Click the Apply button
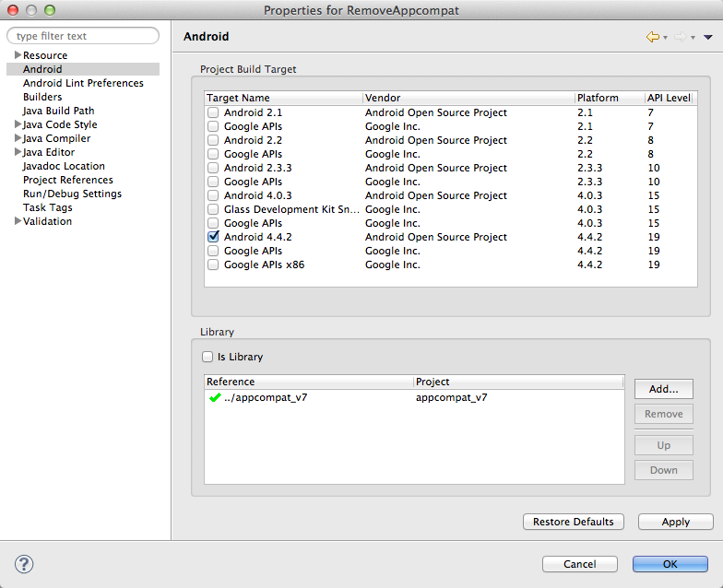 click(675, 522)
